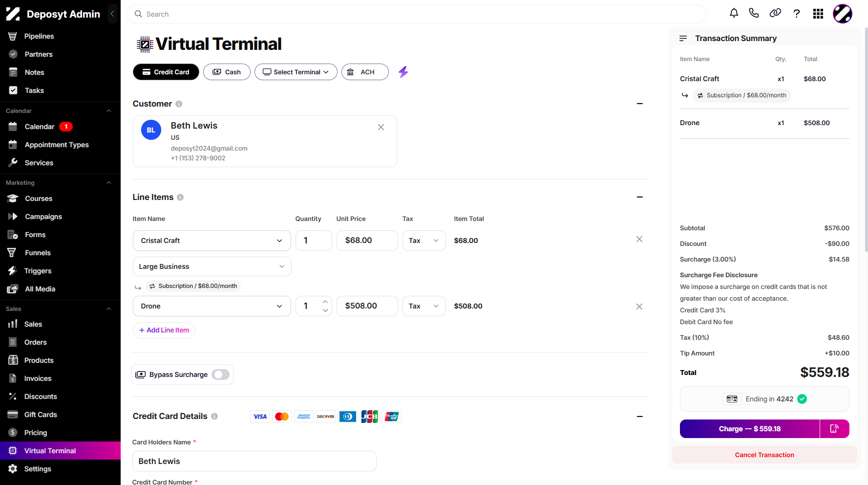The height and width of the screenshot is (485, 868).
Task: Click the Search field
Action: [417, 14]
